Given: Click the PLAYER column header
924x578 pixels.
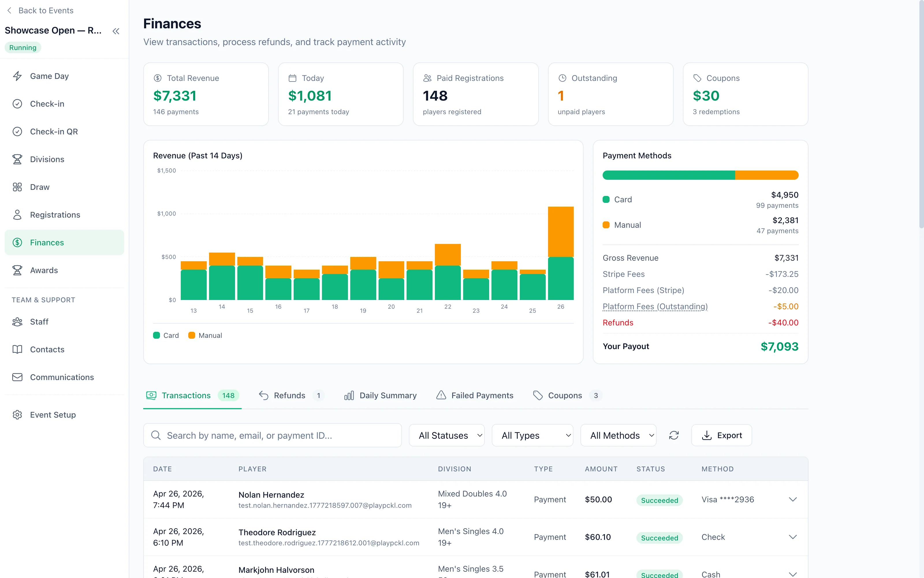Looking at the screenshot, I should click(253, 469).
